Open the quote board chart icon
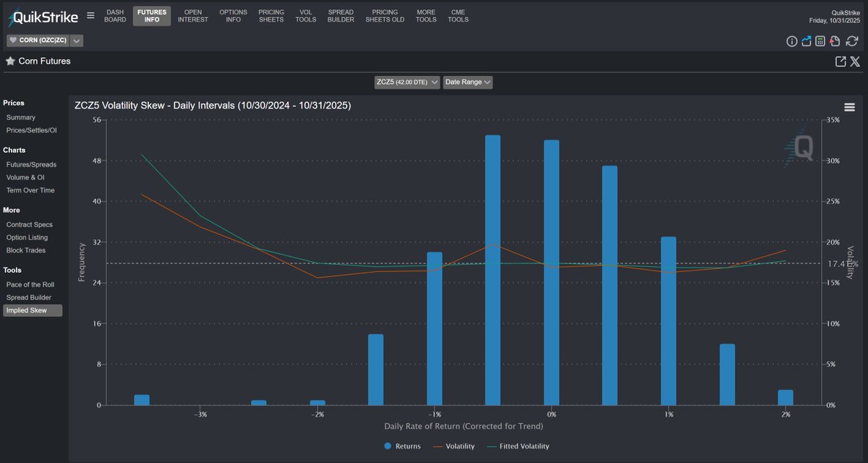 click(x=807, y=41)
